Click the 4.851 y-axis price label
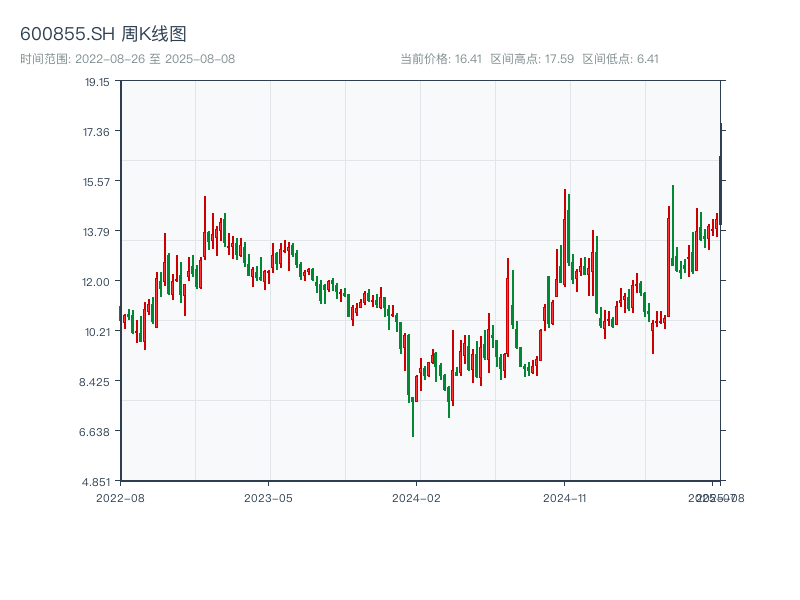 (97, 481)
